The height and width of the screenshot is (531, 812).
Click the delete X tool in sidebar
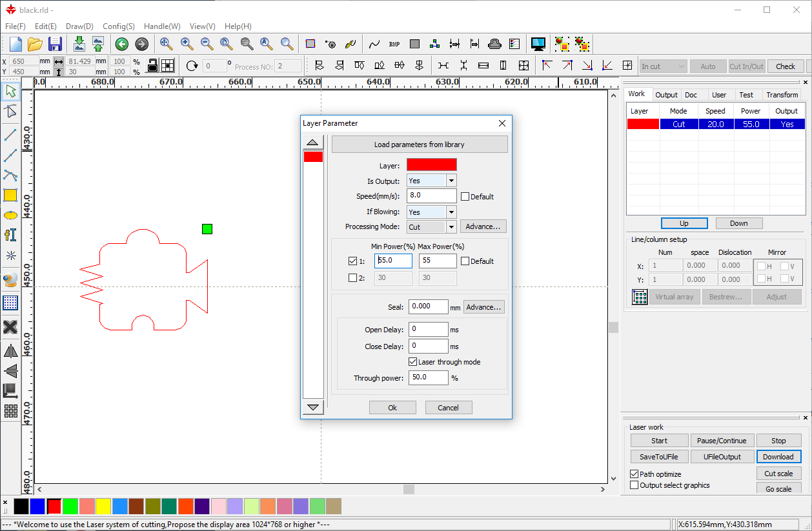(10, 327)
